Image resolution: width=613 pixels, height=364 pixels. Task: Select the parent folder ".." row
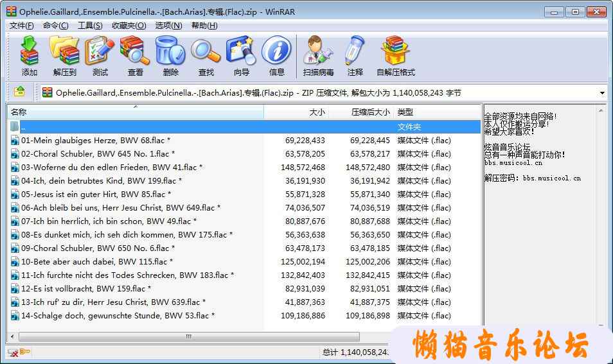tap(244, 127)
